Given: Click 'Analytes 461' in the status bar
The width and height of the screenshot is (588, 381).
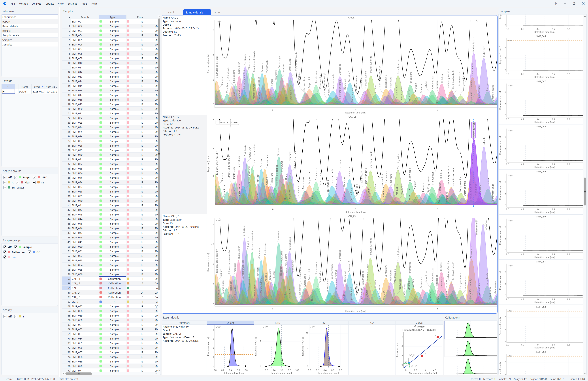Looking at the screenshot, I should coord(520,379).
